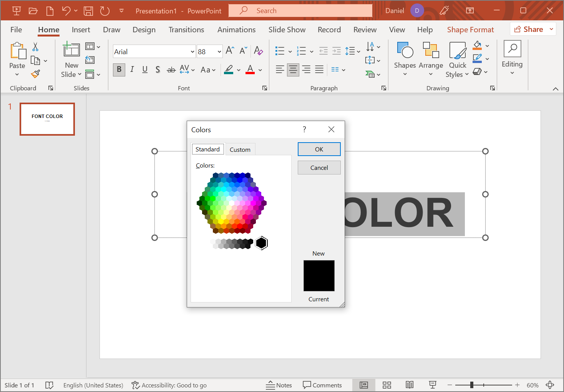Select the Format Painter icon

(x=35, y=73)
